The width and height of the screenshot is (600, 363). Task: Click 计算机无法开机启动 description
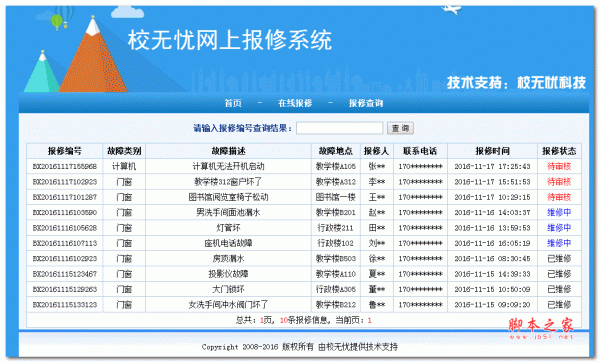click(x=228, y=166)
